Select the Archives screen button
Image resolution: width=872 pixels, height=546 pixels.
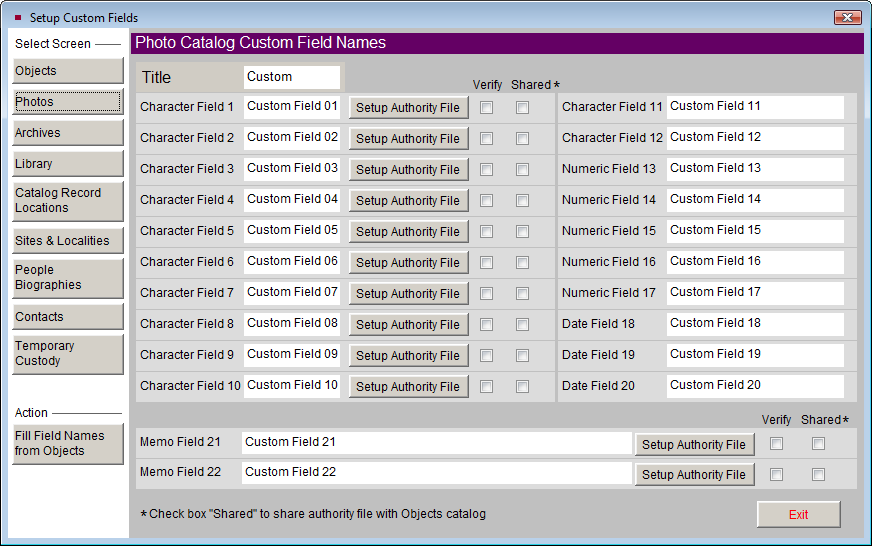coord(67,133)
